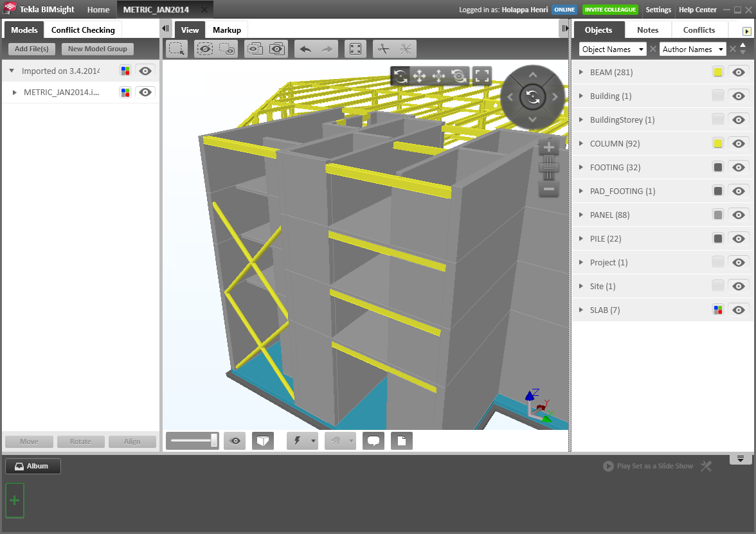Image resolution: width=756 pixels, height=534 pixels.
Task: Open the lightning bolt dropdown arrow
Action: [x=314, y=441]
